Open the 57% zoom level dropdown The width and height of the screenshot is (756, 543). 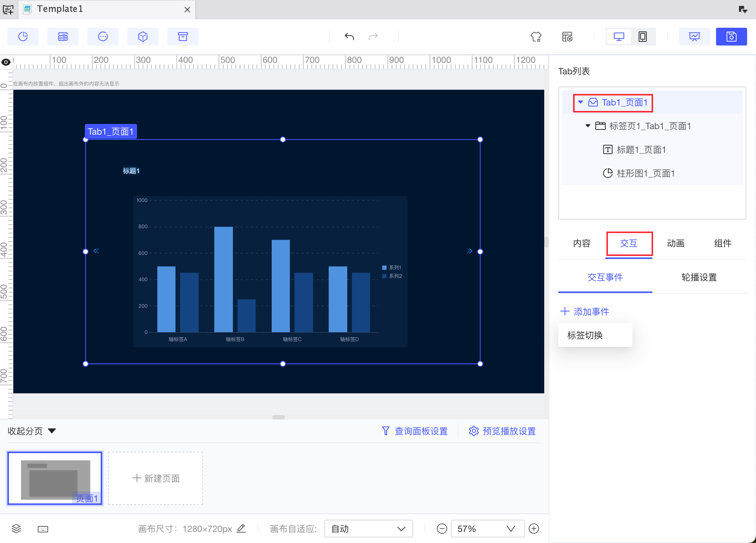(486, 529)
